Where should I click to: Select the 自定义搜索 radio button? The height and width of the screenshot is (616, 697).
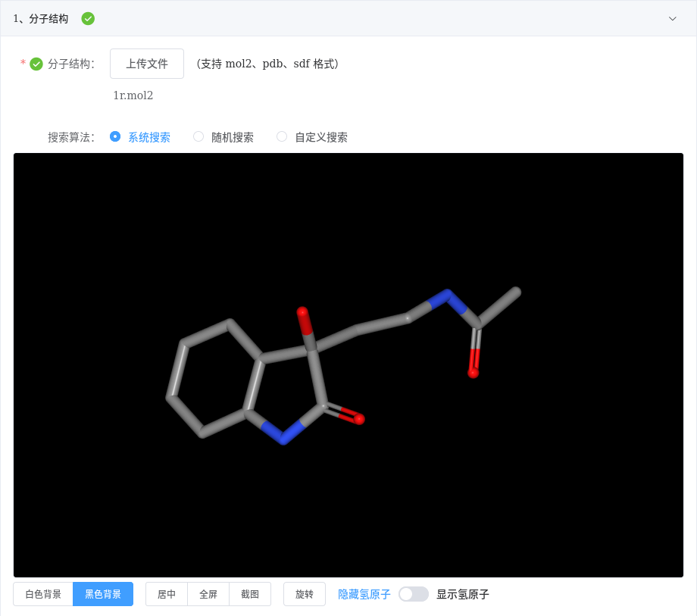[282, 137]
